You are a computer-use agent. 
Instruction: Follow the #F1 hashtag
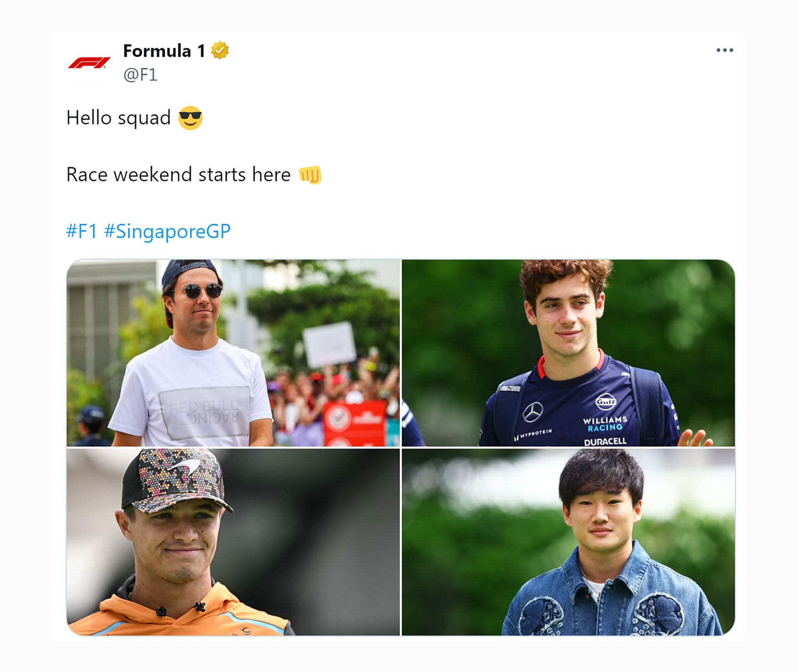[82, 231]
